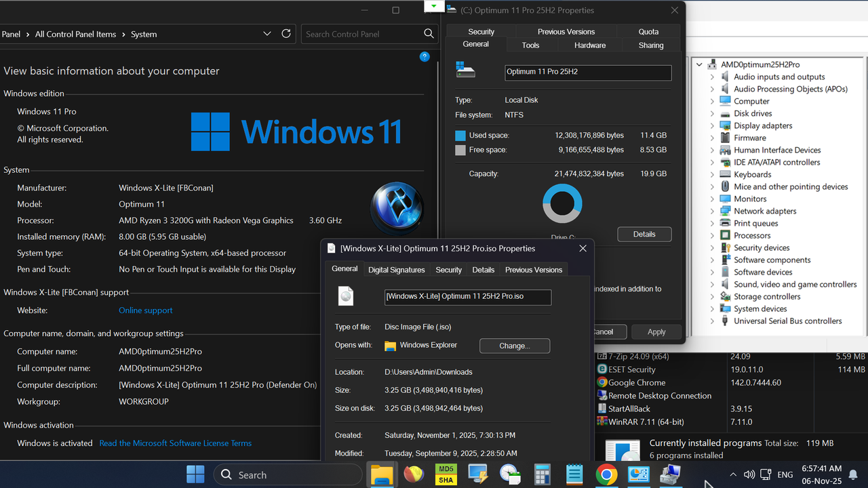Open Notepad from the taskbar
This screenshot has width=868, height=488.
coord(574,474)
